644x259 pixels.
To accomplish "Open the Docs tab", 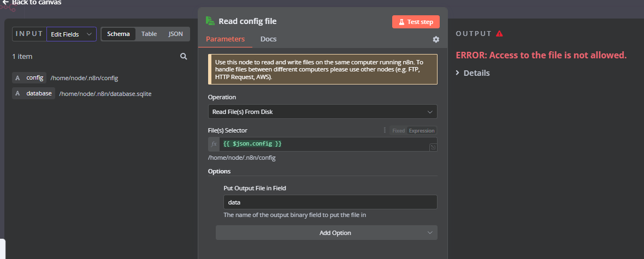I will click(268, 39).
